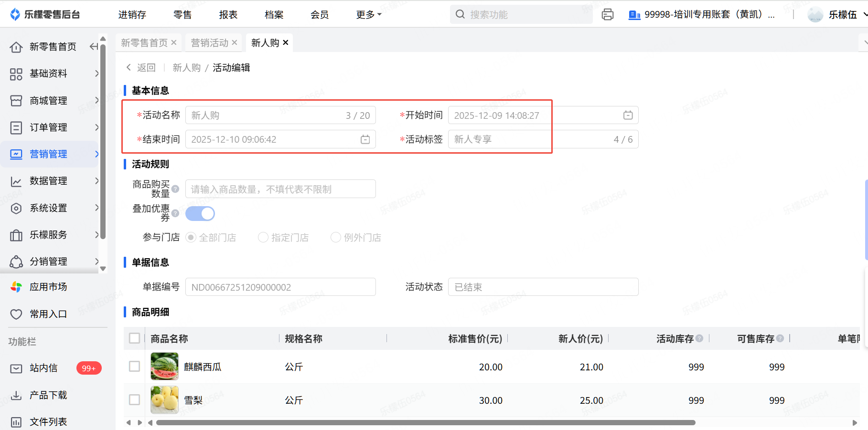Image resolution: width=868 pixels, height=430 pixels.
Task: Expand the 乐檬服务 submenu arrow
Action: 97,235
